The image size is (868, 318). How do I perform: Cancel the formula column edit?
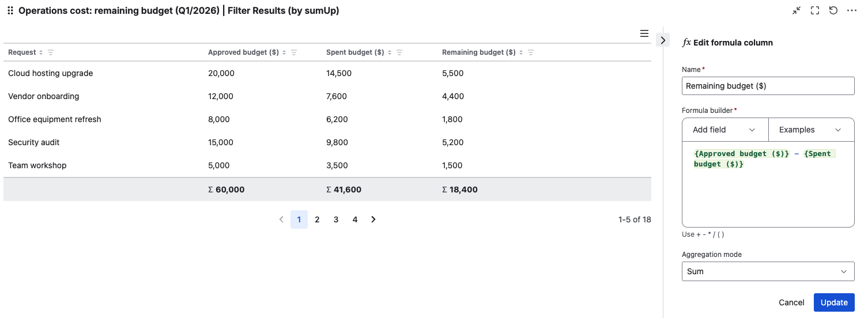click(791, 302)
